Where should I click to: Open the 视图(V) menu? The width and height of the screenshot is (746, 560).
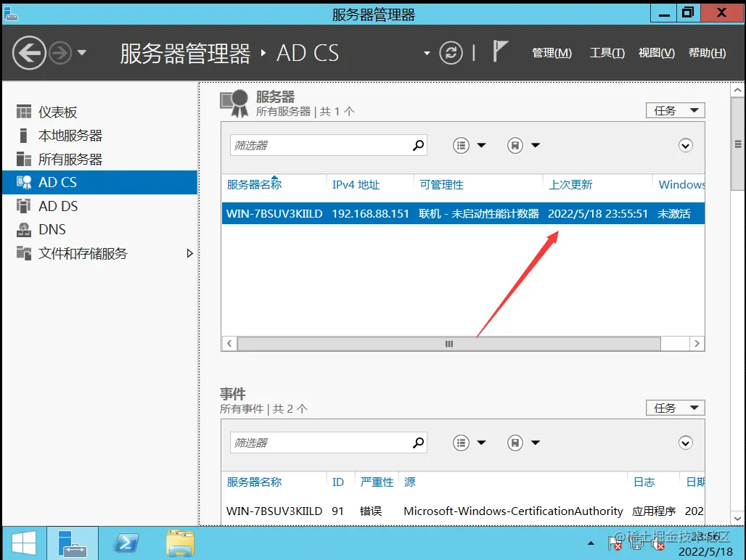pyautogui.click(x=657, y=53)
